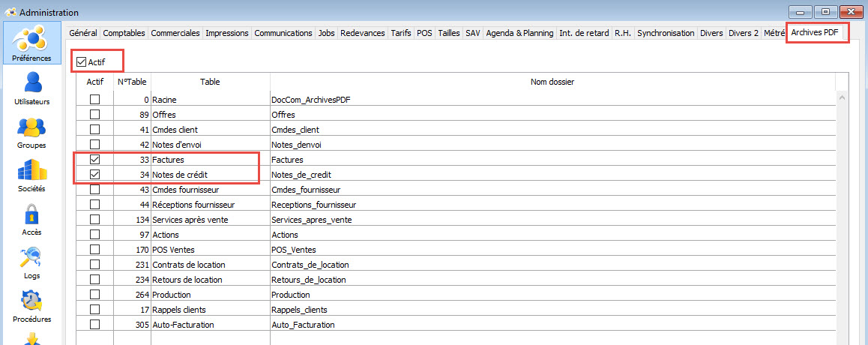Switch to the Général tab
Image resolution: width=868 pixels, height=345 pixels.
[x=83, y=33]
